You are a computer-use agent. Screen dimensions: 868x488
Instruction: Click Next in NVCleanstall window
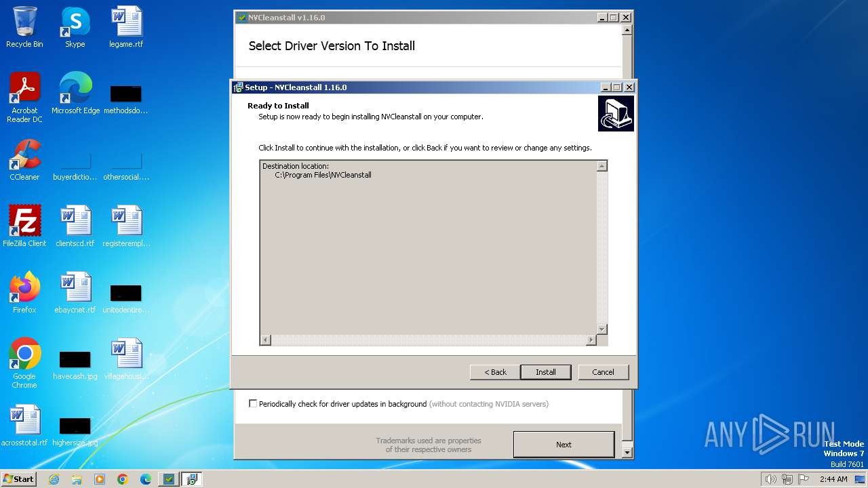click(564, 445)
